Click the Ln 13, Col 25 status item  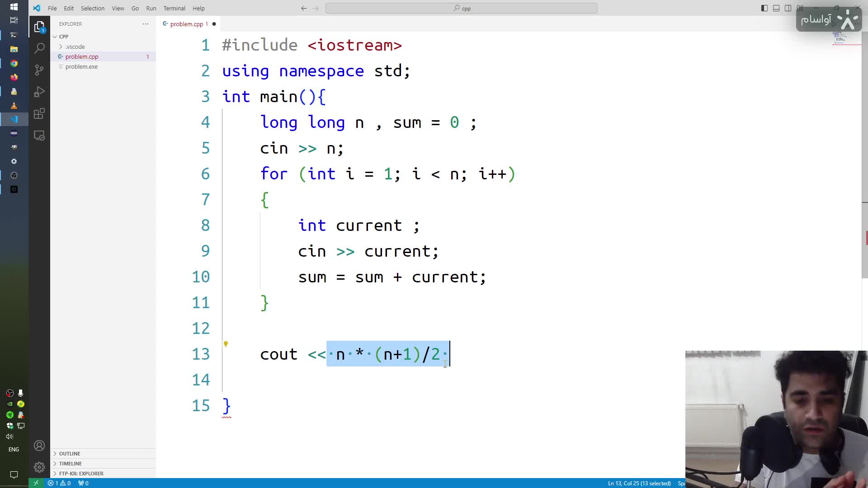pos(639,483)
